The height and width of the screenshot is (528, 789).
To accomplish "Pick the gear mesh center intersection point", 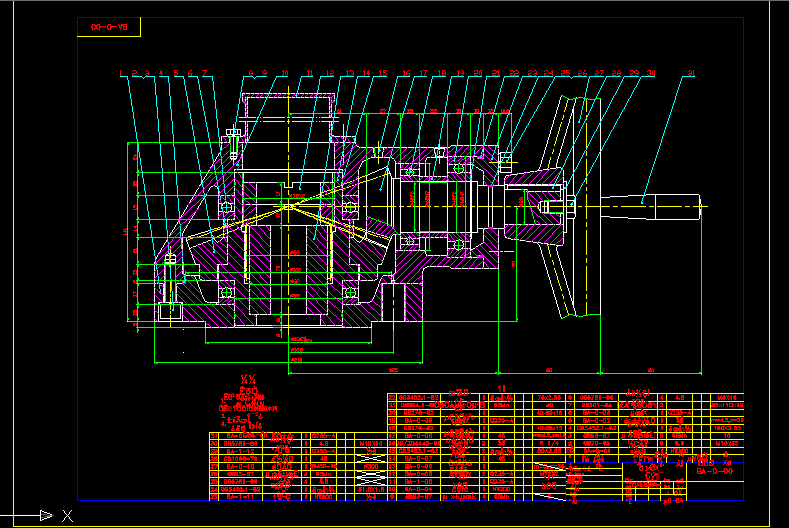I will coord(288,206).
